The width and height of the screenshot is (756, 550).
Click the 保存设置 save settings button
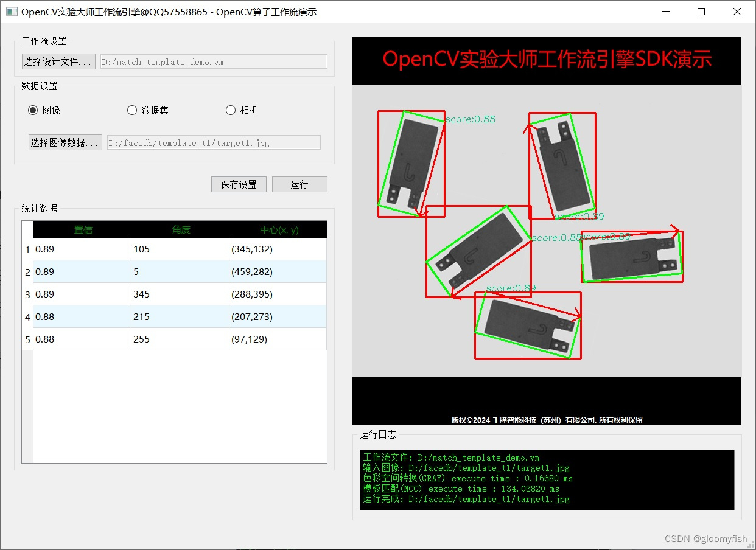click(x=239, y=184)
